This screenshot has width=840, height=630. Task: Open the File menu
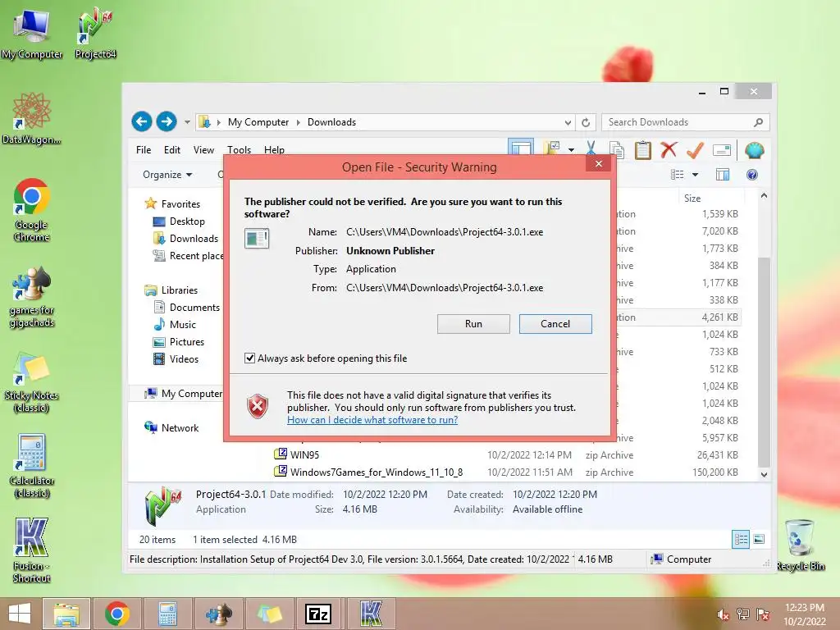pos(144,150)
